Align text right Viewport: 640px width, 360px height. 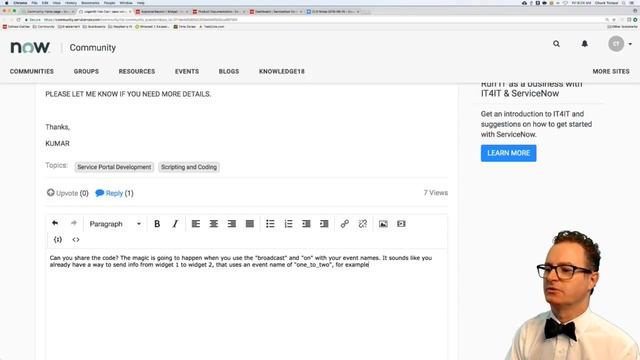coord(232,224)
